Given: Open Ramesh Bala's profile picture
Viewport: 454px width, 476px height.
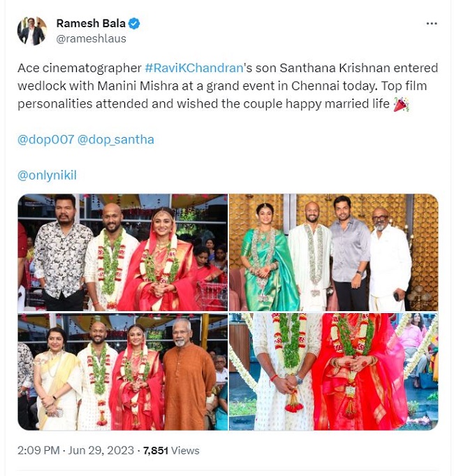Looking at the screenshot, I should click(x=32, y=31).
